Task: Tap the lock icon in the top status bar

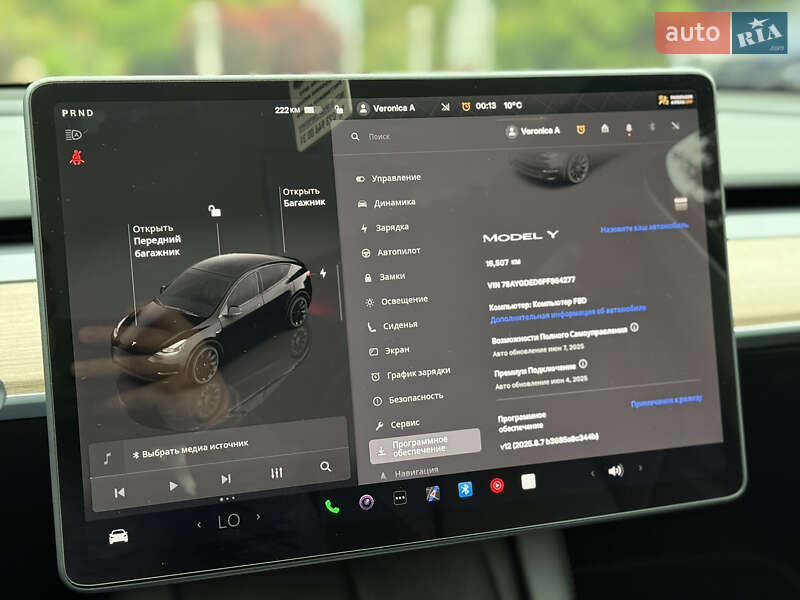Action: click(x=338, y=109)
